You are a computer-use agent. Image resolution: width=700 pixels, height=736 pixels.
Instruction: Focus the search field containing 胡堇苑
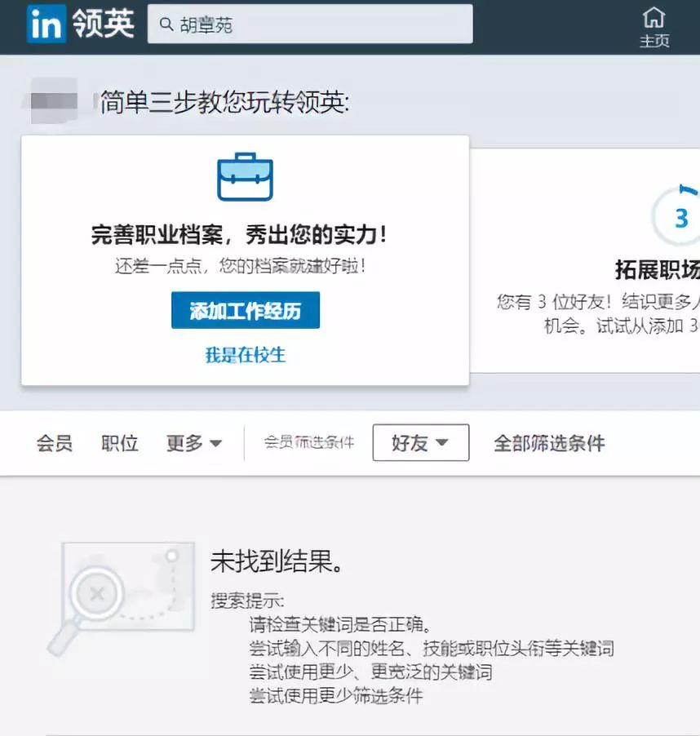click(x=310, y=24)
